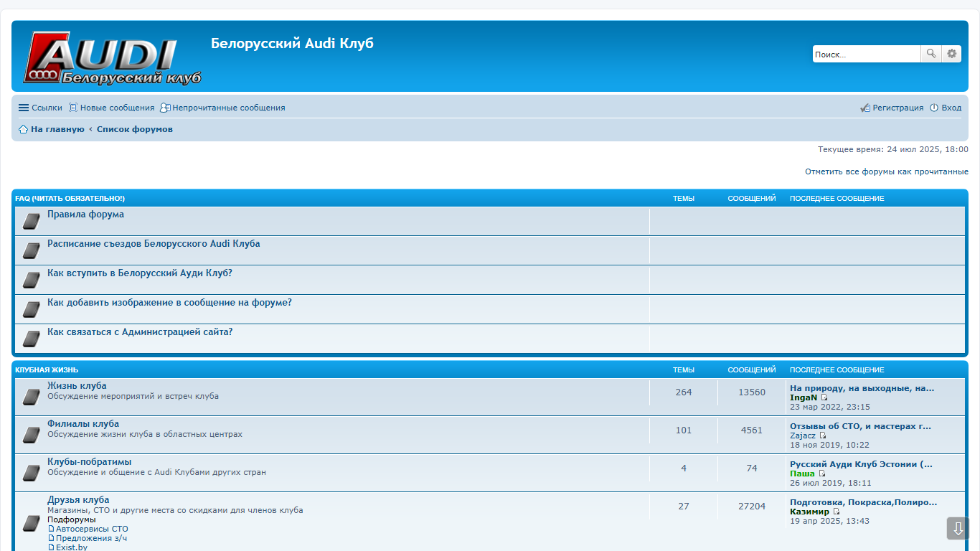Click the home icon beside На главную
Screen dimensions: 980x551
point(23,129)
